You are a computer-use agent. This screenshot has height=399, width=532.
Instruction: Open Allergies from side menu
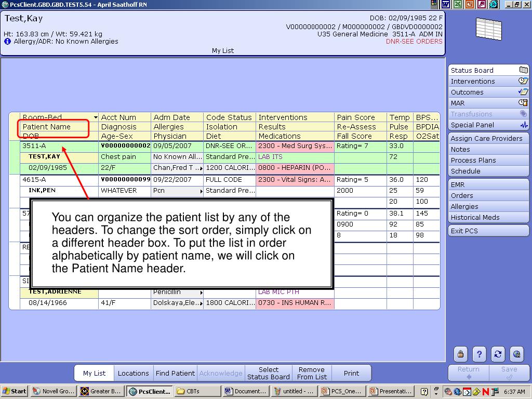pyautogui.click(x=488, y=206)
